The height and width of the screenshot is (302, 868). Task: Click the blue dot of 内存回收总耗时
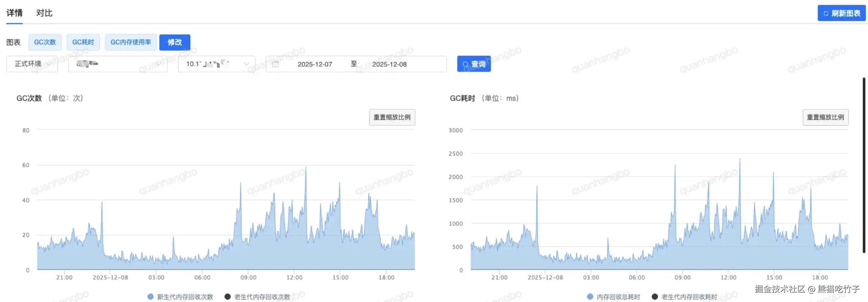pyautogui.click(x=590, y=297)
